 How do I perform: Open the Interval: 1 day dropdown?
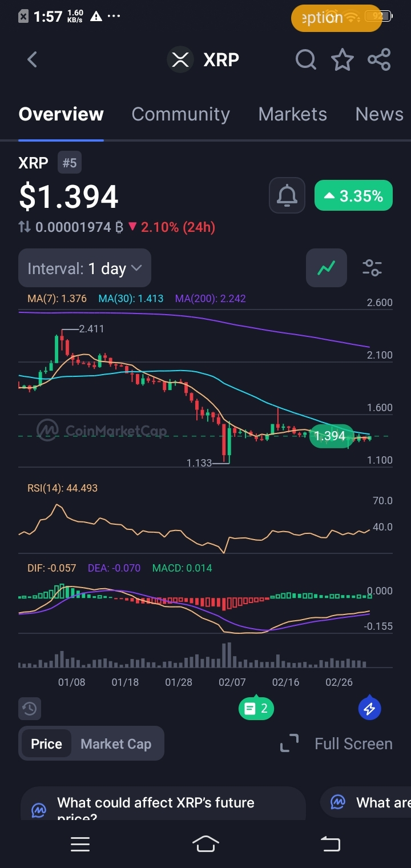(x=84, y=268)
